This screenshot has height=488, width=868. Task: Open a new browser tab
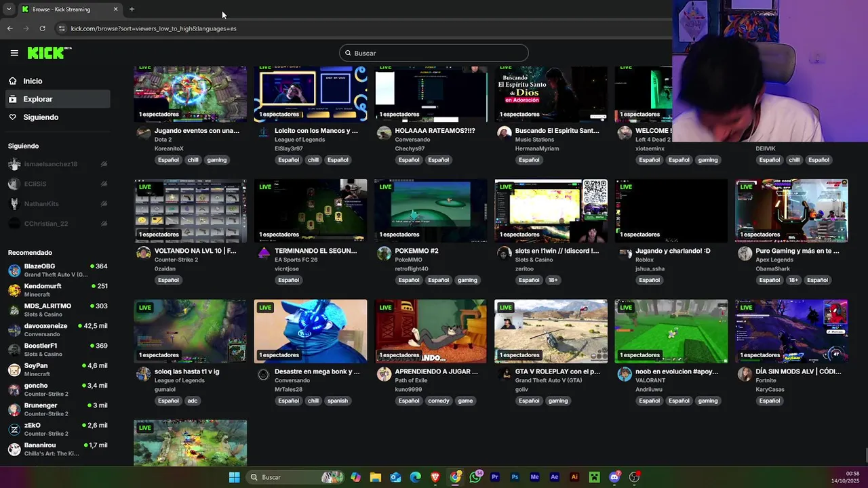click(x=132, y=9)
